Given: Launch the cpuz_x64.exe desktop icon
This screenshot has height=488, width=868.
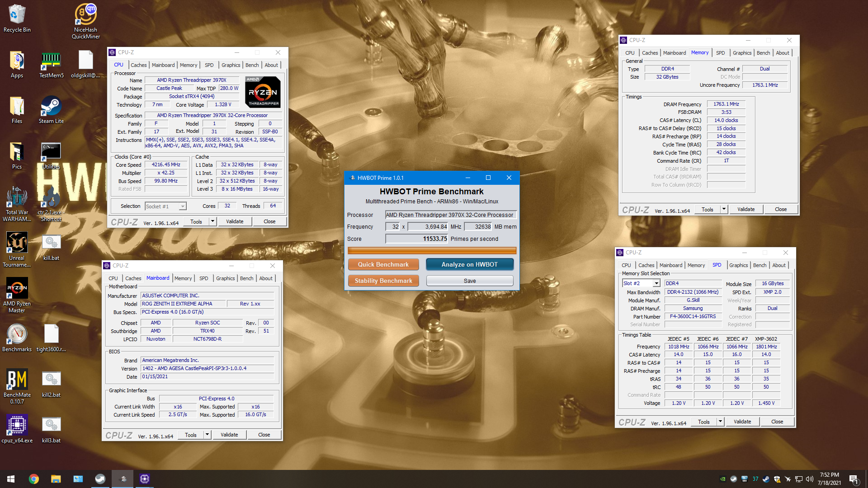Looking at the screenshot, I should click(17, 429).
